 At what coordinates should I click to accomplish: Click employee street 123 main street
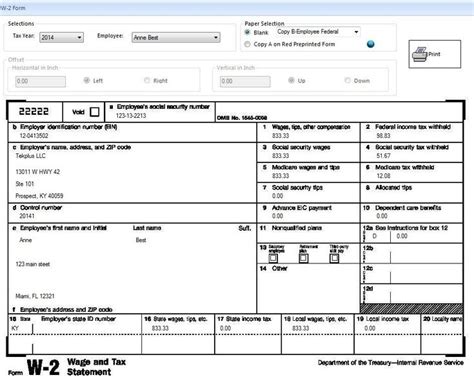[33, 264]
